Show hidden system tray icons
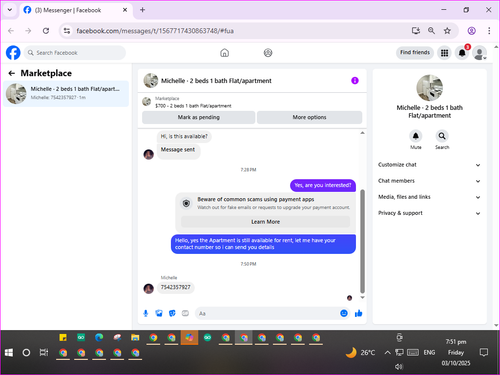The width and height of the screenshot is (500, 375). [x=387, y=352]
